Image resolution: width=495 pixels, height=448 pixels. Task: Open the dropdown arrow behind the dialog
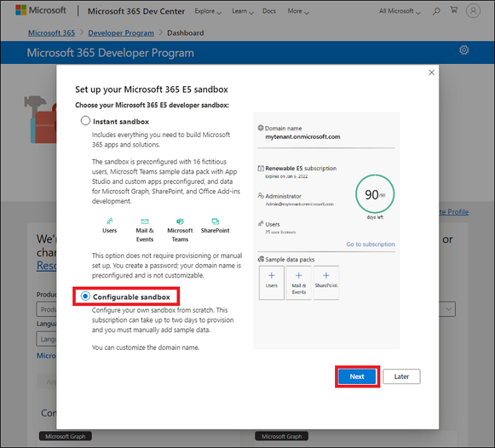pos(448,309)
